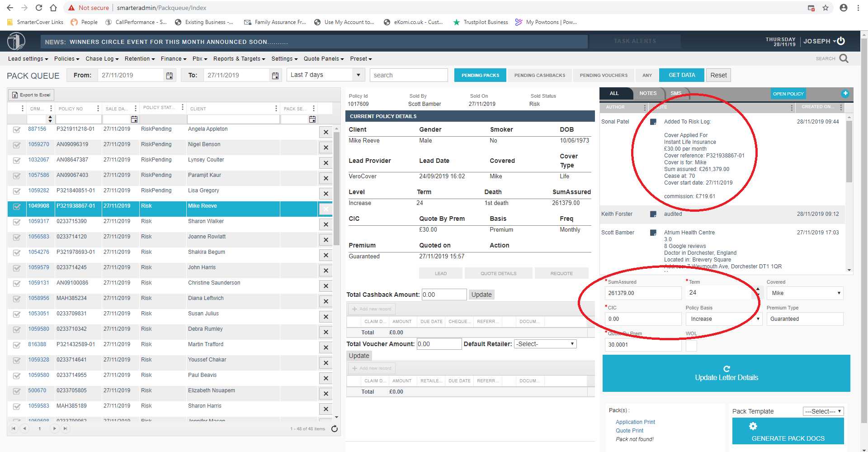
Task: Click the power icon next to Joseph
Action: tap(841, 41)
